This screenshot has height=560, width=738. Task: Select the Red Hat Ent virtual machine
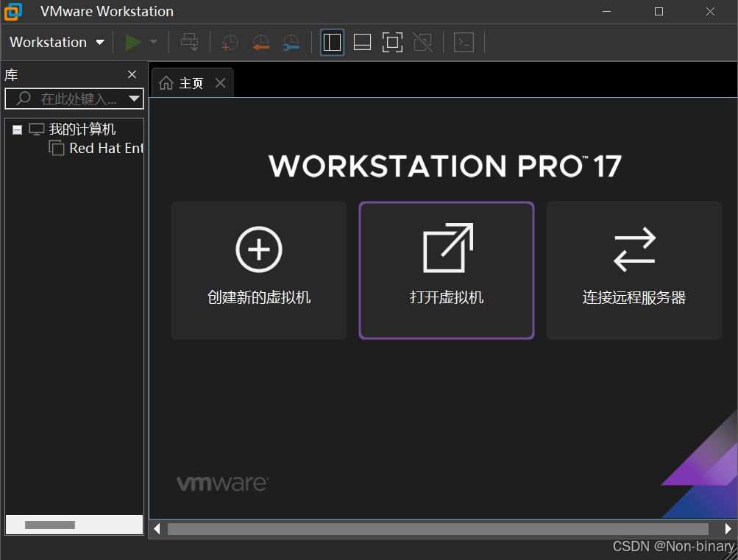[x=106, y=148]
